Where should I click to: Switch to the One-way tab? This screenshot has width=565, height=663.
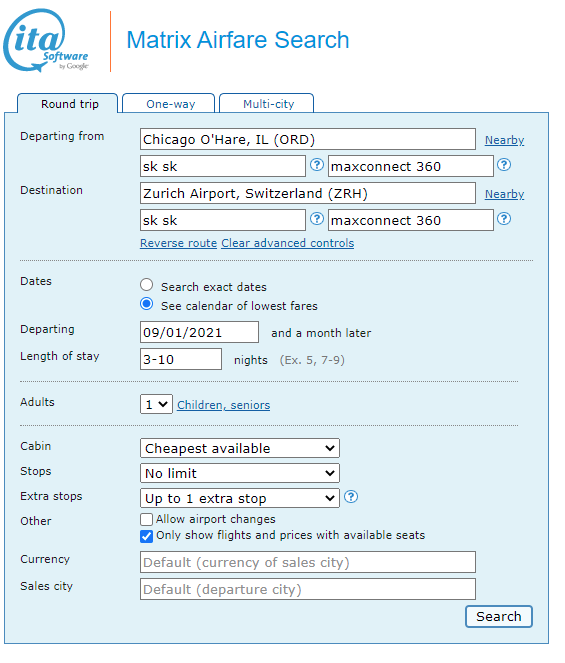(x=169, y=104)
